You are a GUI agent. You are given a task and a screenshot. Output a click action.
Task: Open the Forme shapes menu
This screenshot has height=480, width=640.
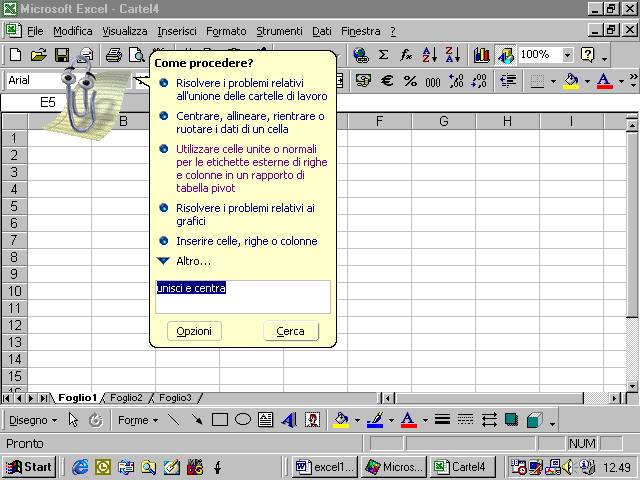point(138,420)
